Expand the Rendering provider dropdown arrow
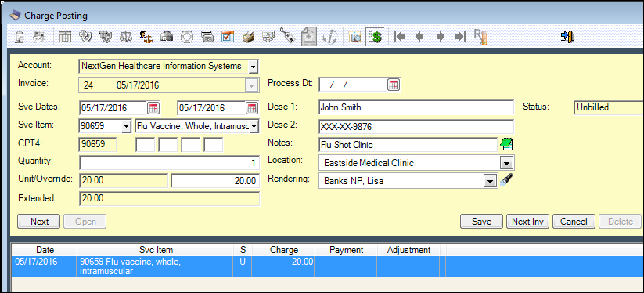Image resolution: width=644 pixels, height=293 pixels. click(x=490, y=180)
